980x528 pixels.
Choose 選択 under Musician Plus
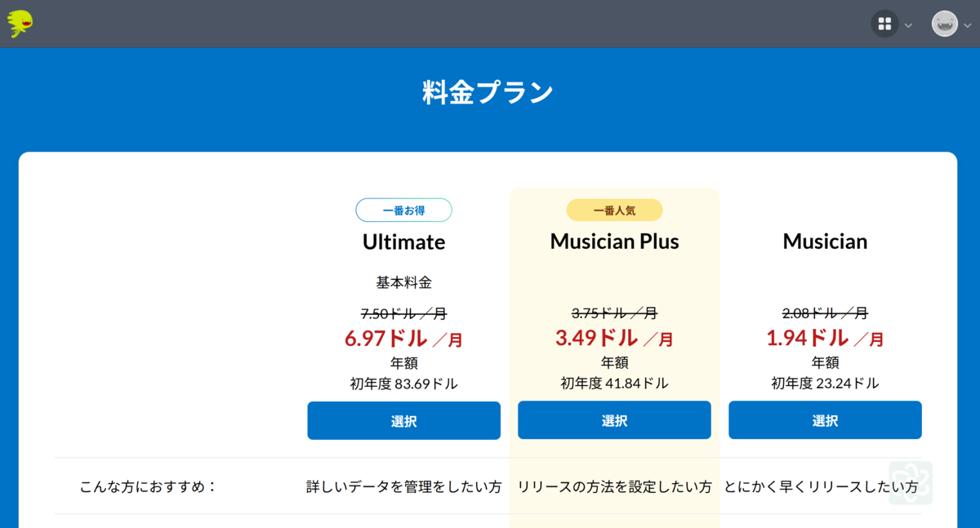614,420
